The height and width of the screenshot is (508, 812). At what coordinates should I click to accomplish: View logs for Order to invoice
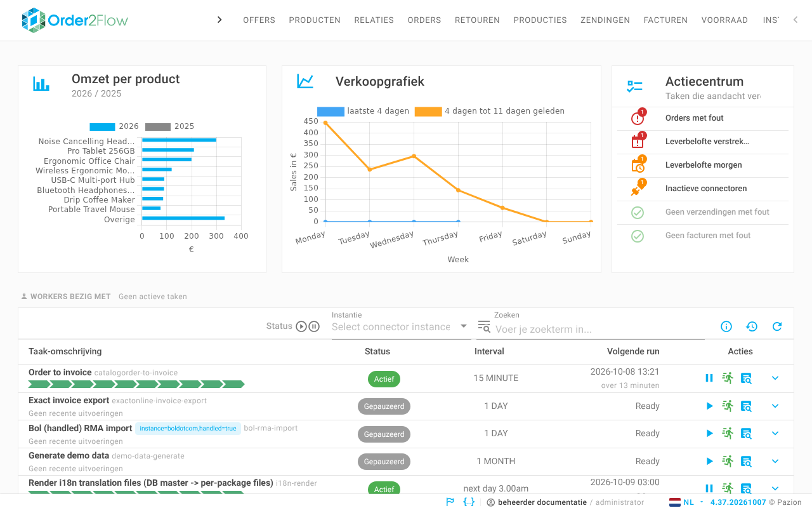746,378
